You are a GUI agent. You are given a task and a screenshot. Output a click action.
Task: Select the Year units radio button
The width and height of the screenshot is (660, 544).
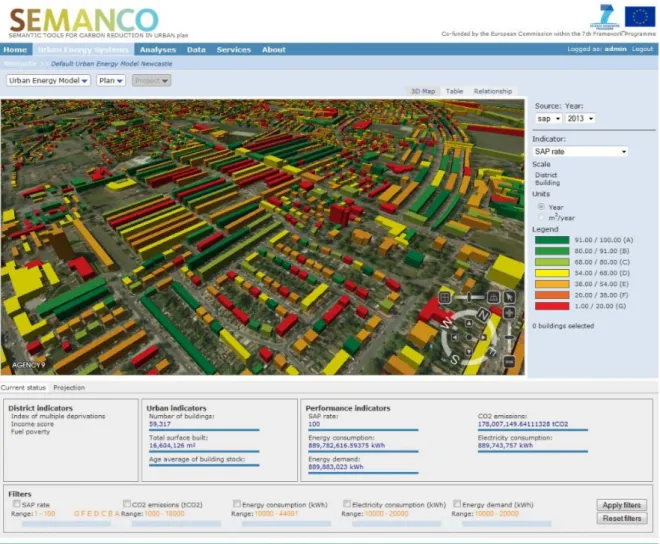point(541,207)
